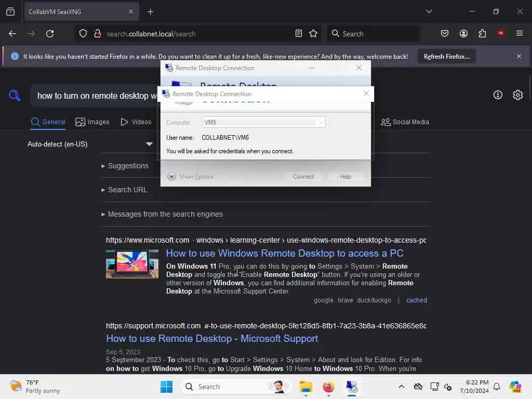Open the Copilot preview taskbar icon
The height and width of the screenshot is (399, 532).
pos(515,387)
